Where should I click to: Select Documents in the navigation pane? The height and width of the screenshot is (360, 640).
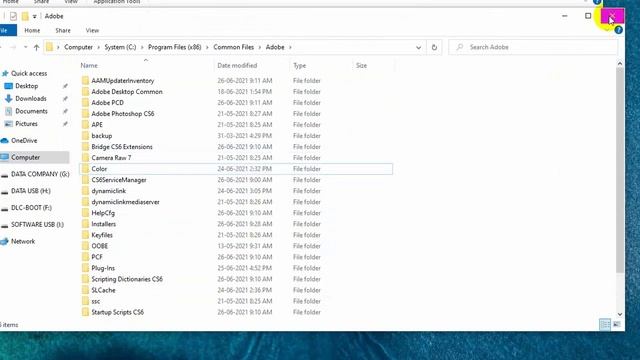pyautogui.click(x=31, y=111)
